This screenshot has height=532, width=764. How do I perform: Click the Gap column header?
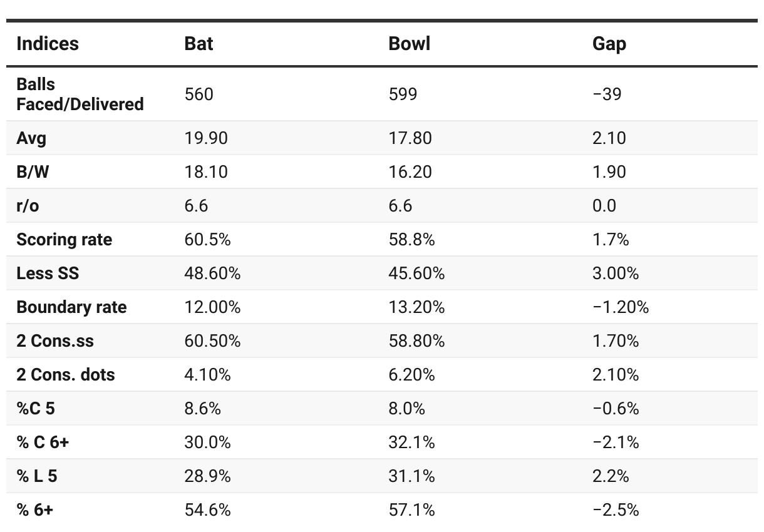tap(609, 44)
